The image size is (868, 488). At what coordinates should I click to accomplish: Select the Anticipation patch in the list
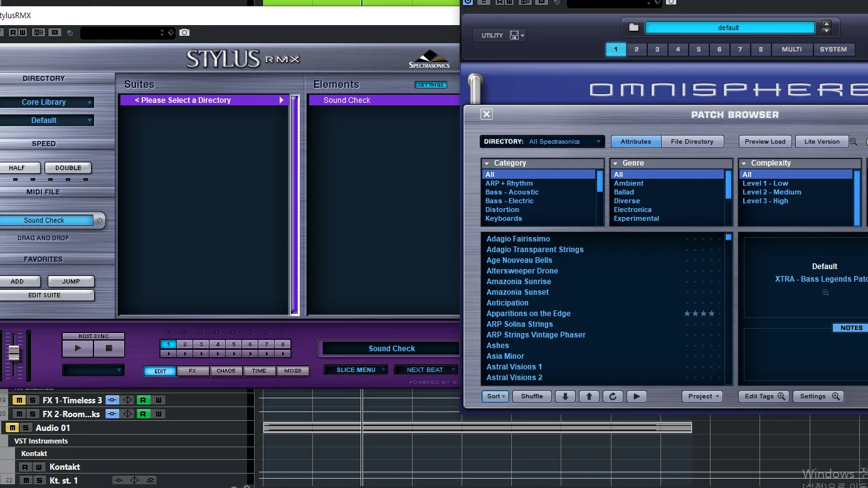[507, 303]
